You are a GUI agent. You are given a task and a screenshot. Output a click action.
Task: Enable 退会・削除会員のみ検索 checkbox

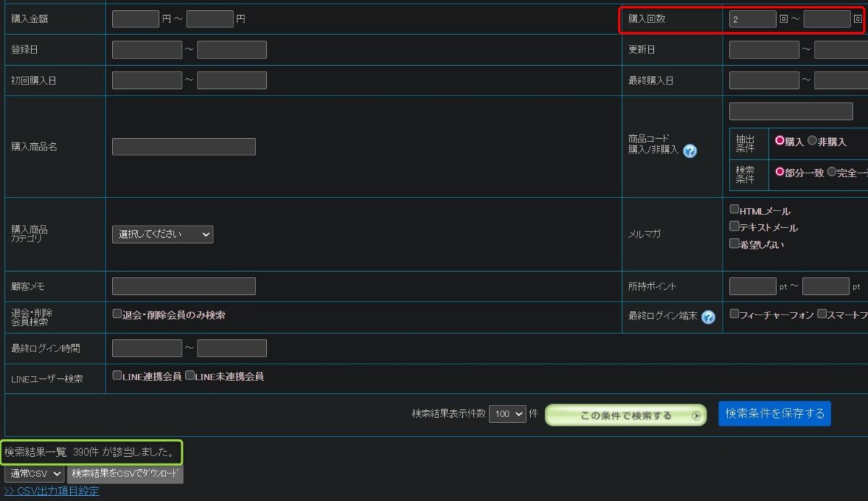[x=116, y=314]
